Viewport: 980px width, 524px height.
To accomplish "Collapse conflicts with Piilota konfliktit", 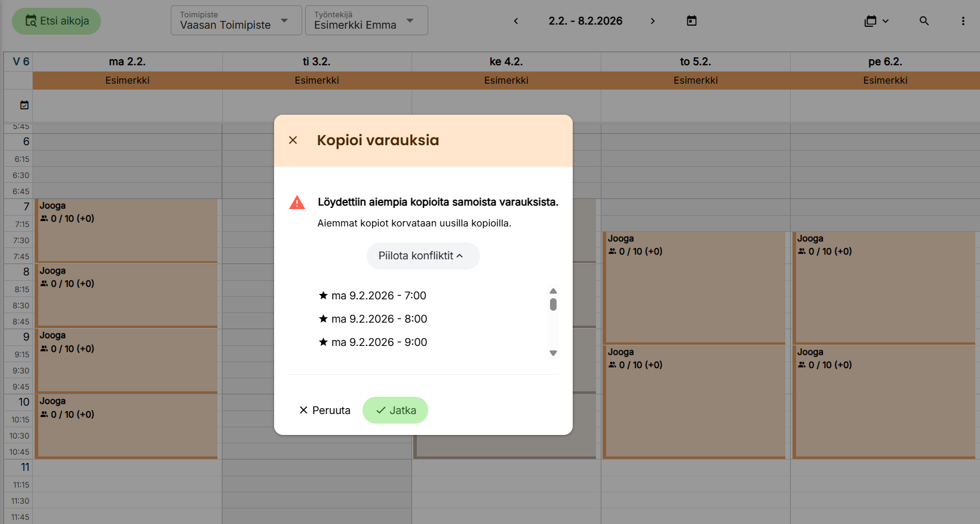I will tap(422, 256).
